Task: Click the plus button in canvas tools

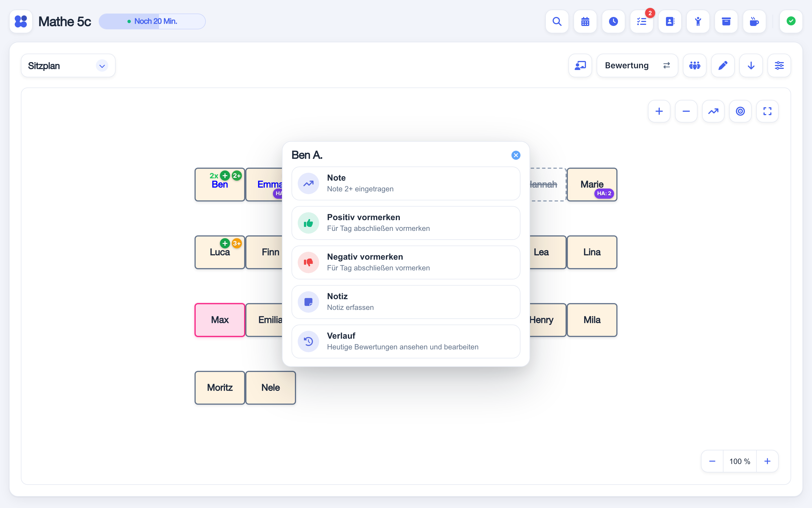Action: 659,111
